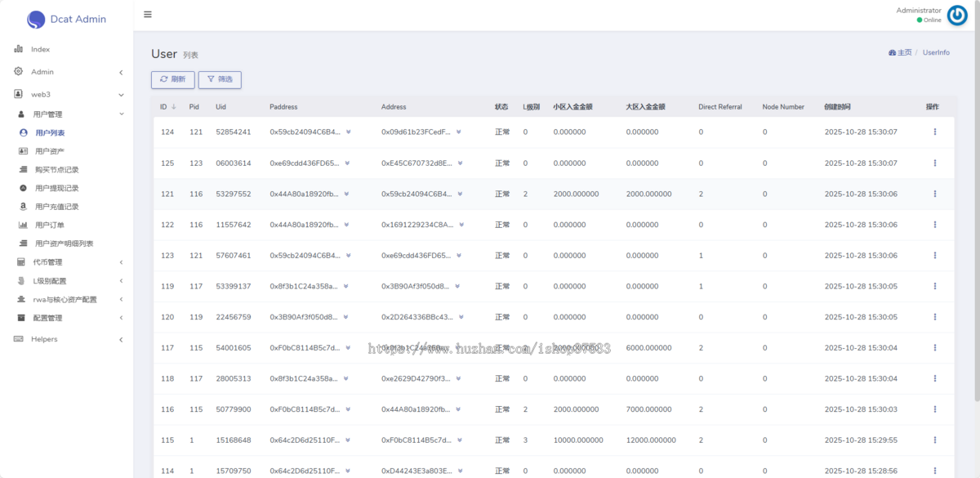This screenshot has height=478, width=980.
Task: Click 7000.000000 in row ID 116
Action: 649,409
